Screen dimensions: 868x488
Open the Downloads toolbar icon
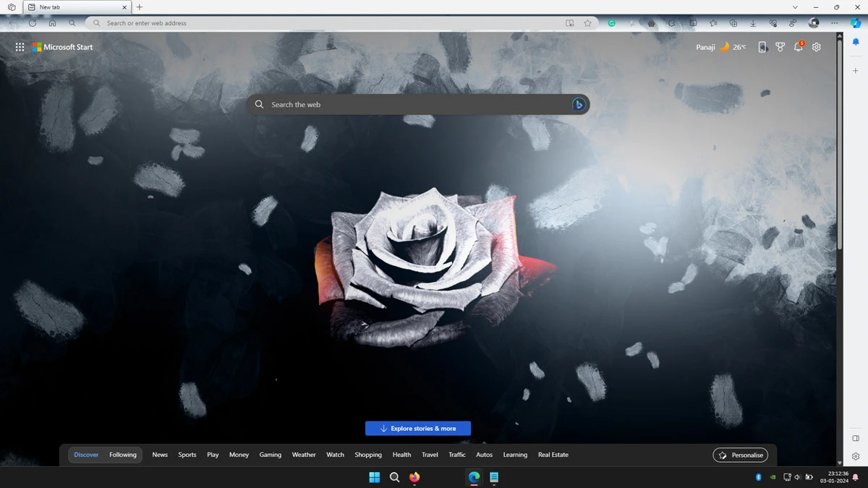[753, 23]
